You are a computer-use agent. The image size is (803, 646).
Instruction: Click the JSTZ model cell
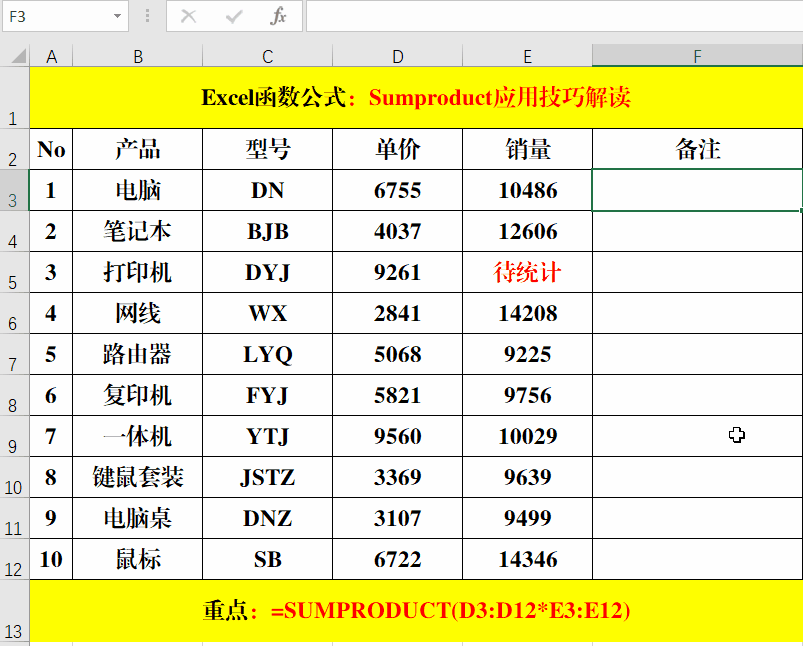tap(267, 477)
